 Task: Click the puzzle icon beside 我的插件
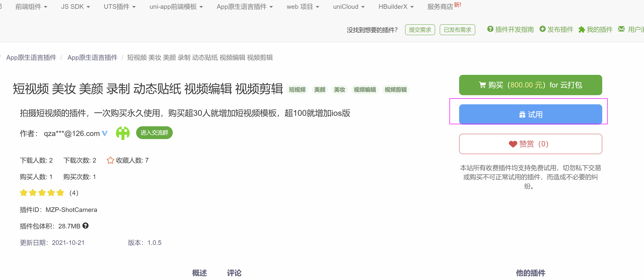tap(582, 29)
